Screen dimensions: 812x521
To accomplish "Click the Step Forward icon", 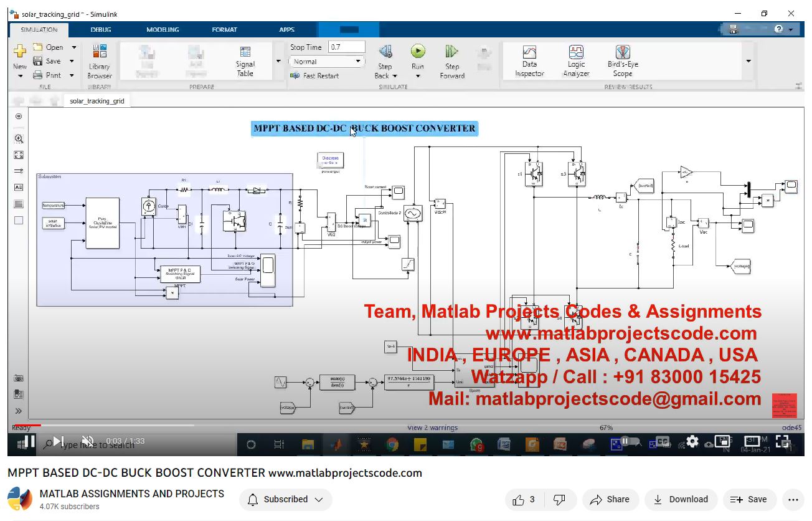I will pyautogui.click(x=452, y=52).
